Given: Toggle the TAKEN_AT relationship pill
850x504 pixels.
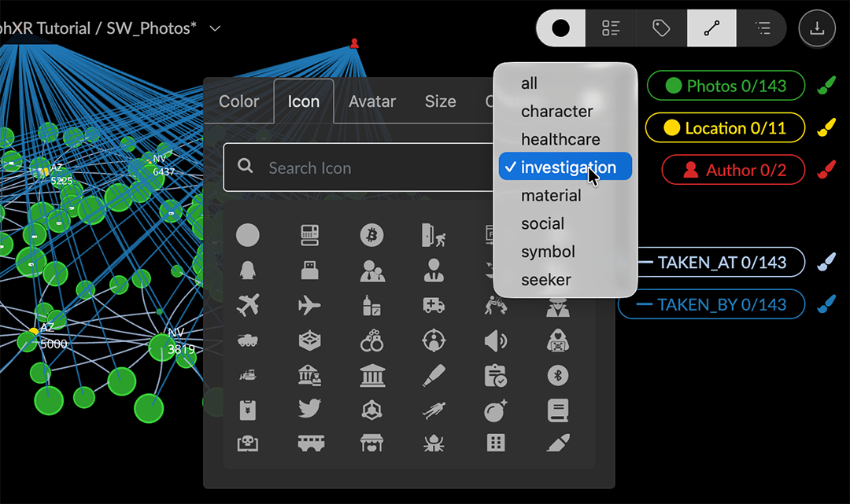Looking at the screenshot, I should pyautogui.click(x=711, y=263).
